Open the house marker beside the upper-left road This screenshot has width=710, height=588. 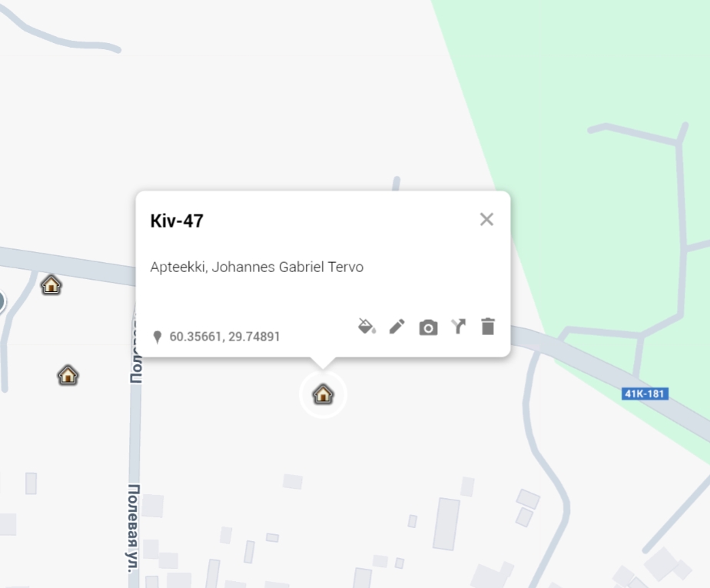(x=51, y=285)
